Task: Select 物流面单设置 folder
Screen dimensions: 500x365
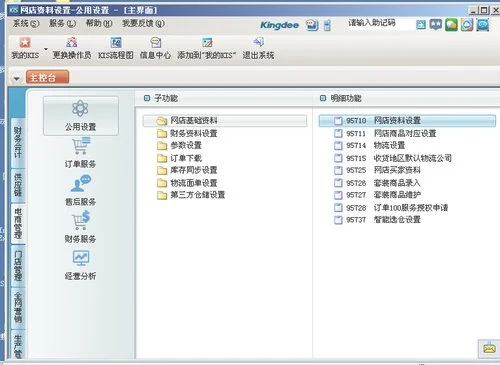Action: point(193,183)
